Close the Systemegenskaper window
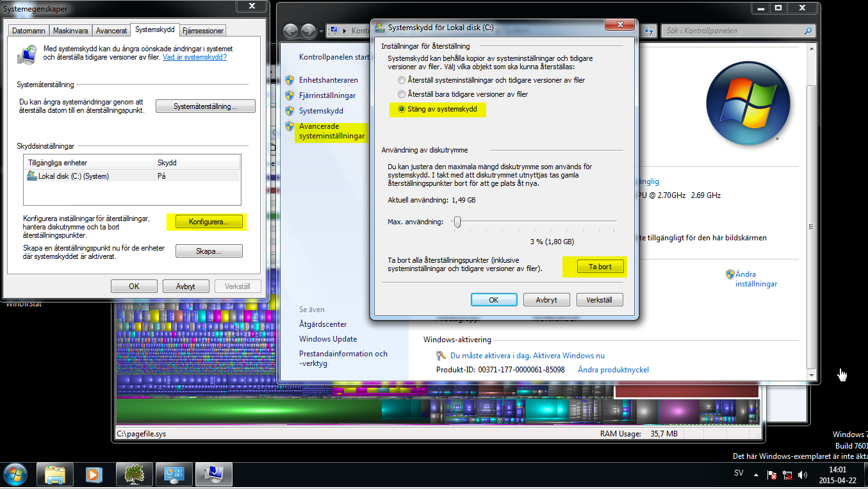The image size is (868, 489). (253, 6)
